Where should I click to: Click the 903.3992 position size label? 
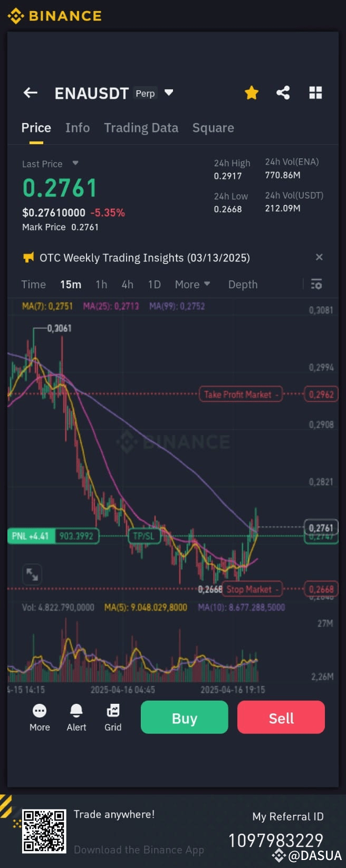(76, 536)
